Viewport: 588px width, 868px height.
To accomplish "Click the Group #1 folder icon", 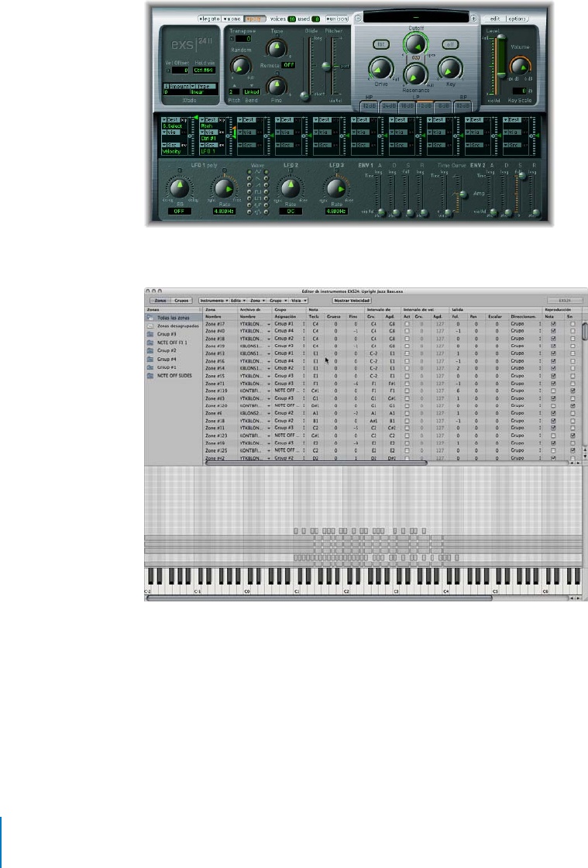I will tap(150, 367).
